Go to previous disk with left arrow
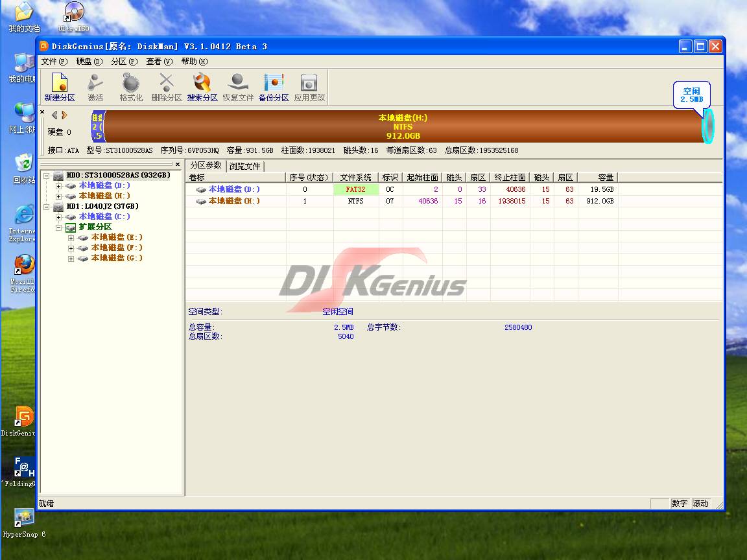This screenshot has width=747, height=560. [x=54, y=115]
